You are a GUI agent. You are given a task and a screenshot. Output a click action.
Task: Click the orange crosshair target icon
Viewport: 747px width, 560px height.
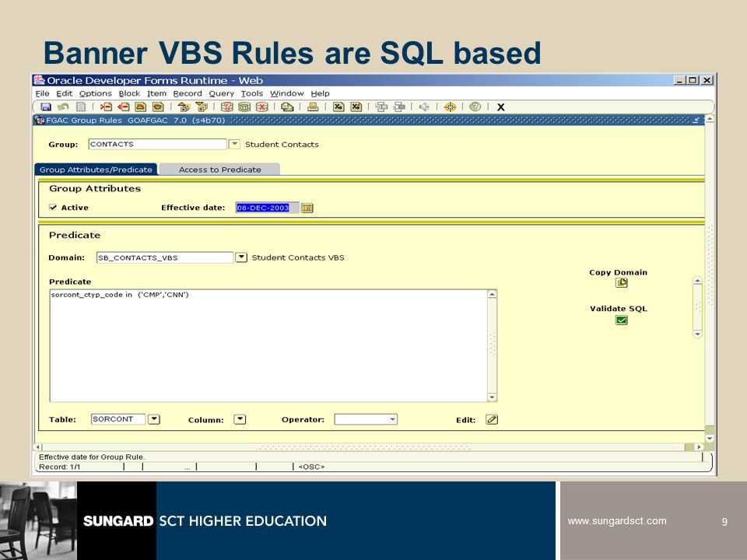[450, 107]
